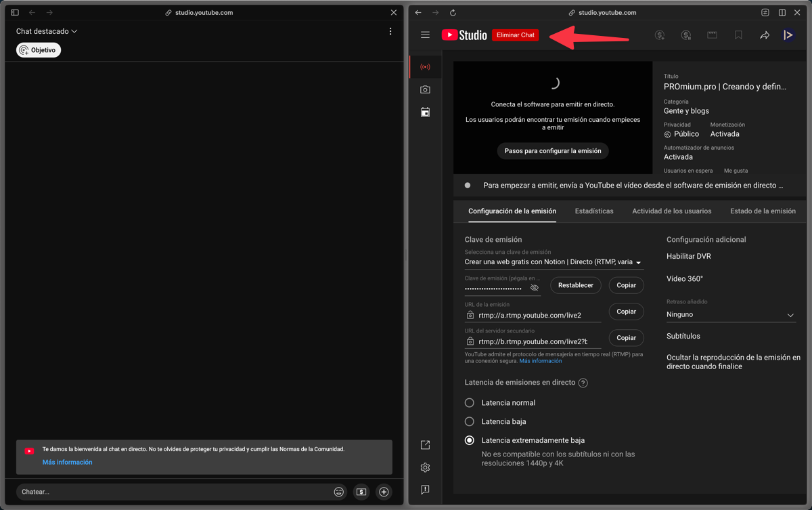This screenshot has height=510, width=812.
Task: Select Latencia normal radio option
Action: (470, 402)
